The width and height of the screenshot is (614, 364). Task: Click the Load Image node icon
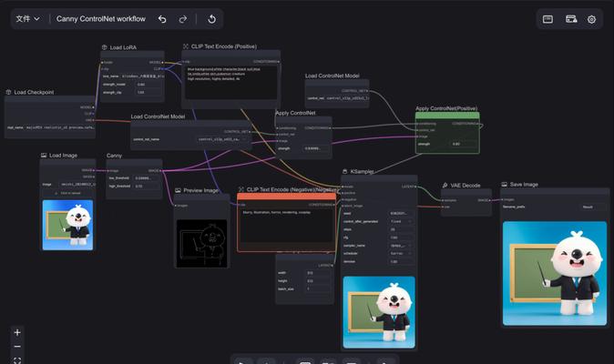pyautogui.click(x=44, y=156)
